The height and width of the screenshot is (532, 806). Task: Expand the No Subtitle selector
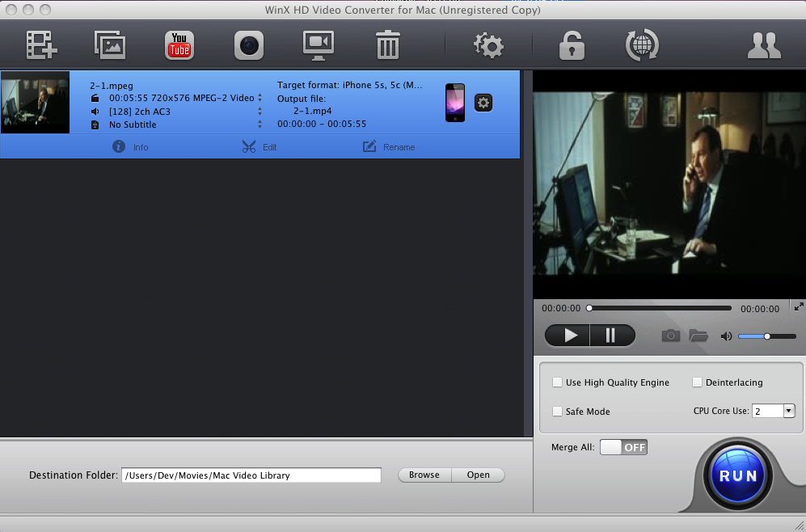click(x=260, y=125)
